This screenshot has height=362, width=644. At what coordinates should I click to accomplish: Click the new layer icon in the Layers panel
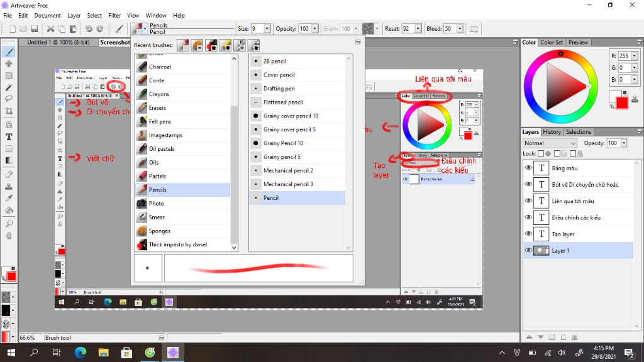(x=563, y=337)
